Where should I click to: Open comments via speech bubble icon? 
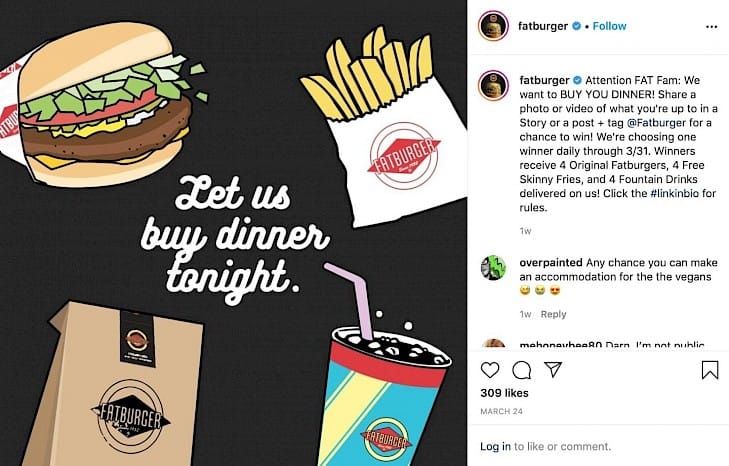pos(522,370)
